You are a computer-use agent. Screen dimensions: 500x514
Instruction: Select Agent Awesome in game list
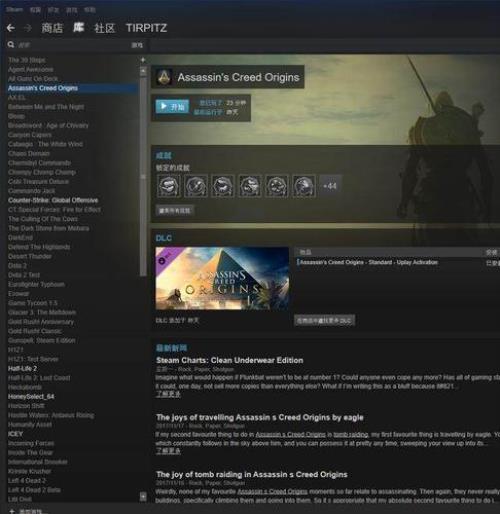30,69
